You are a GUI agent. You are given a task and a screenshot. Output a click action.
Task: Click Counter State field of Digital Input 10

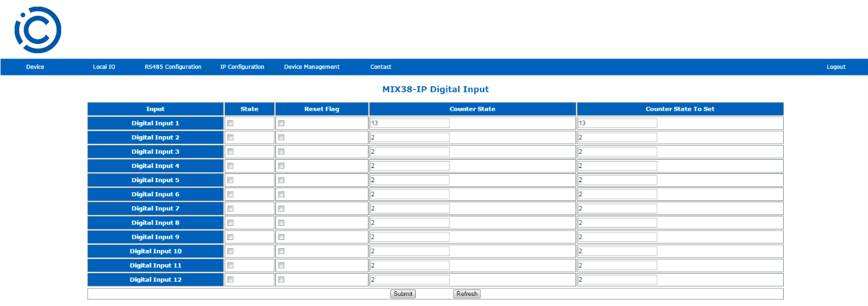tap(410, 251)
